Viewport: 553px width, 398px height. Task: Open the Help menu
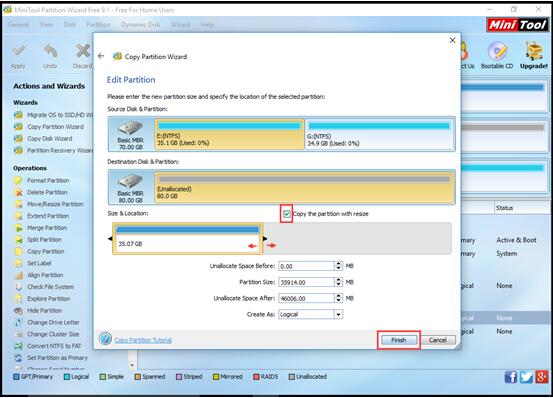(207, 24)
